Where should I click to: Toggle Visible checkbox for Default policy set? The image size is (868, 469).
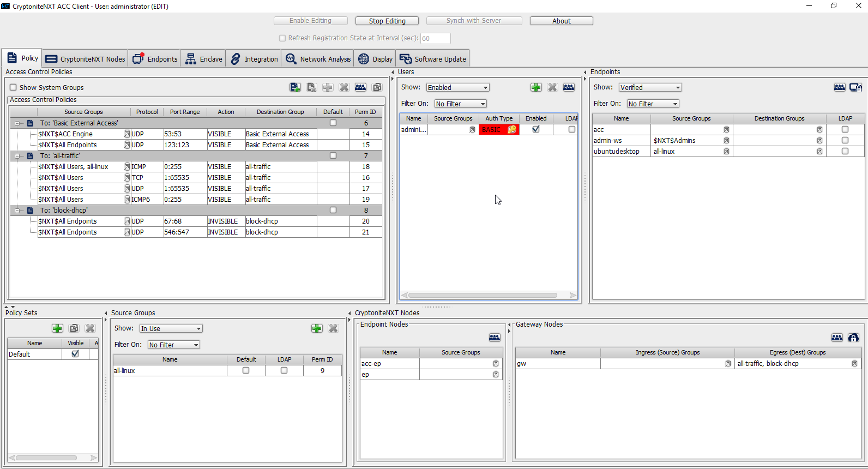(75, 354)
